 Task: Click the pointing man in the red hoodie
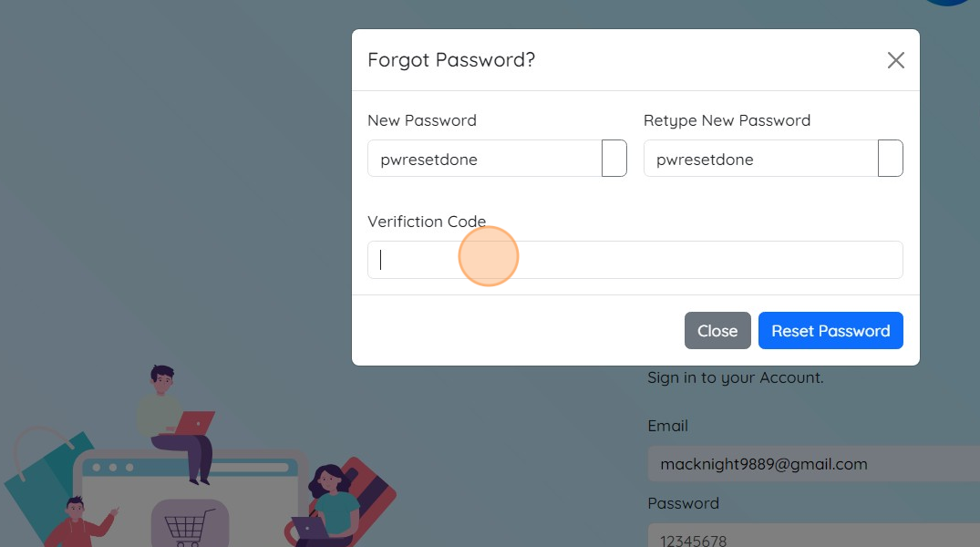click(78, 522)
